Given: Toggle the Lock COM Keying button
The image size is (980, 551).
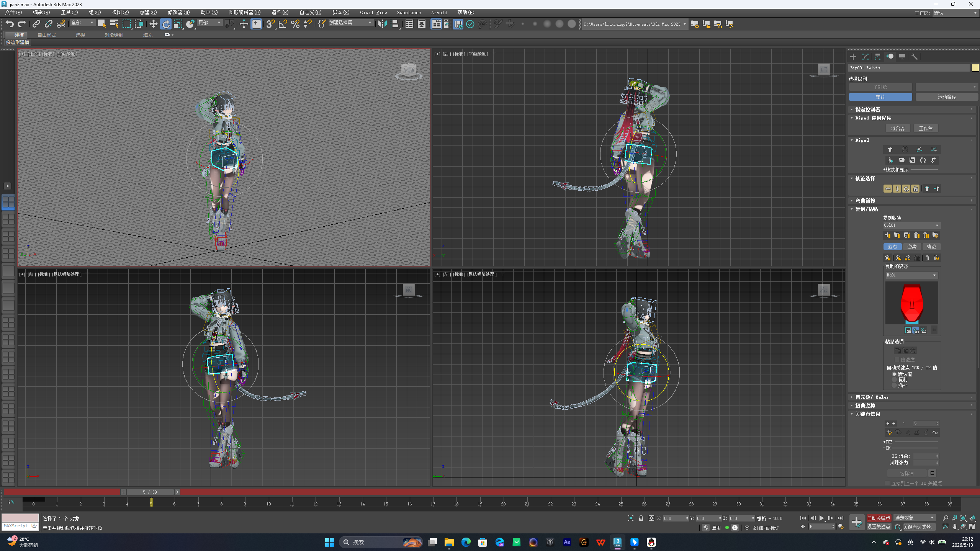Looking at the screenshot, I should click(x=915, y=189).
